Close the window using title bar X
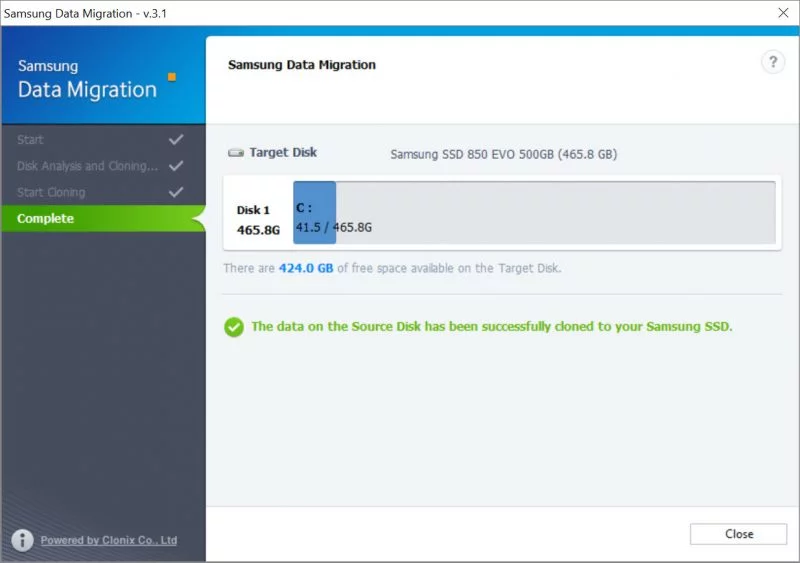Screen dimensions: 800x563 click(x=781, y=13)
